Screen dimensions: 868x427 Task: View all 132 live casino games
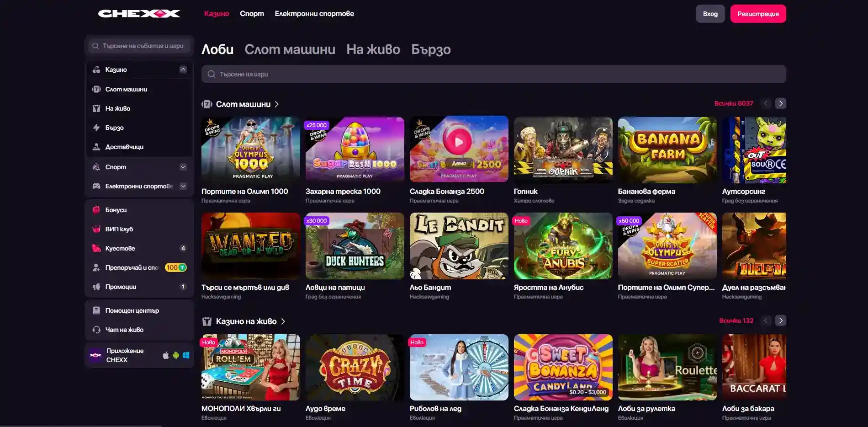[x=736, y=320]
